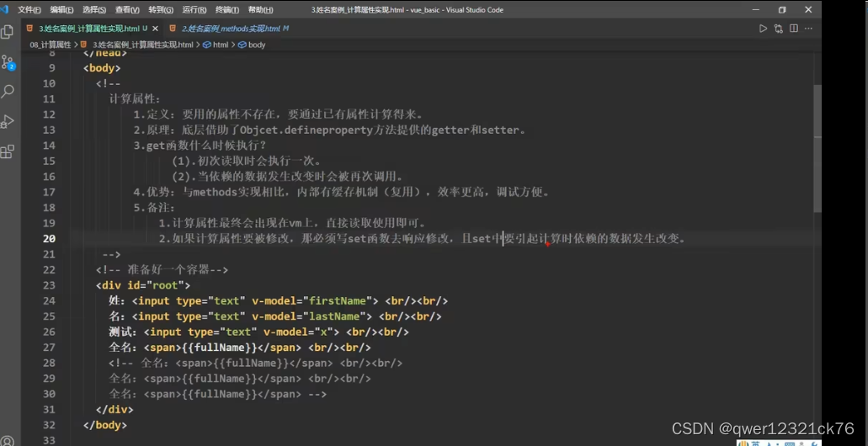Open the Search view in activity bar
The width and height of the screenshot is (868, 446).
click(8, 91)
